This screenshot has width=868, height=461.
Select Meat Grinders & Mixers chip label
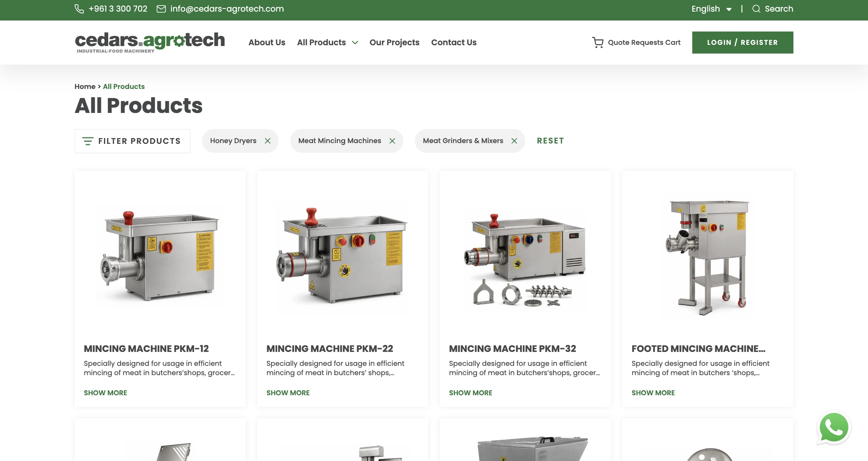463,141
